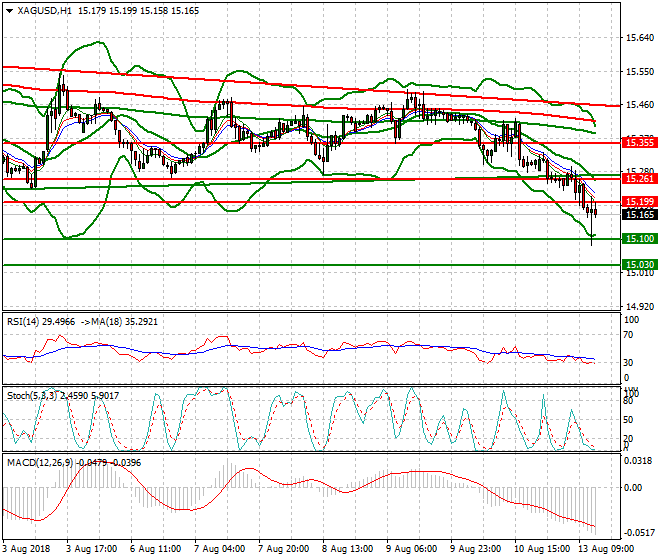This screenshot has width=660, height=560.
Task: Click the triangle arrow beside XAGUSD,H1
Action: 9,10
